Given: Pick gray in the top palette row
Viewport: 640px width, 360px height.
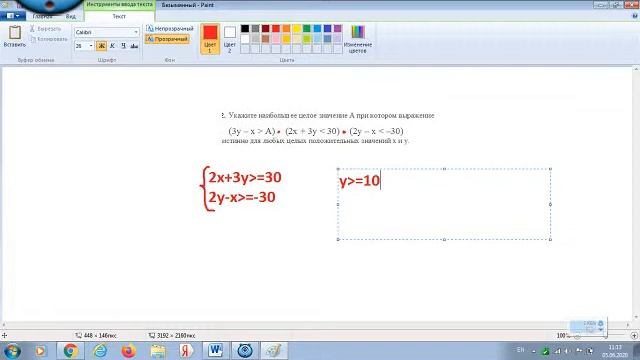Looking at the screenshot, I should pyautogui.click(x=255, y=28).
